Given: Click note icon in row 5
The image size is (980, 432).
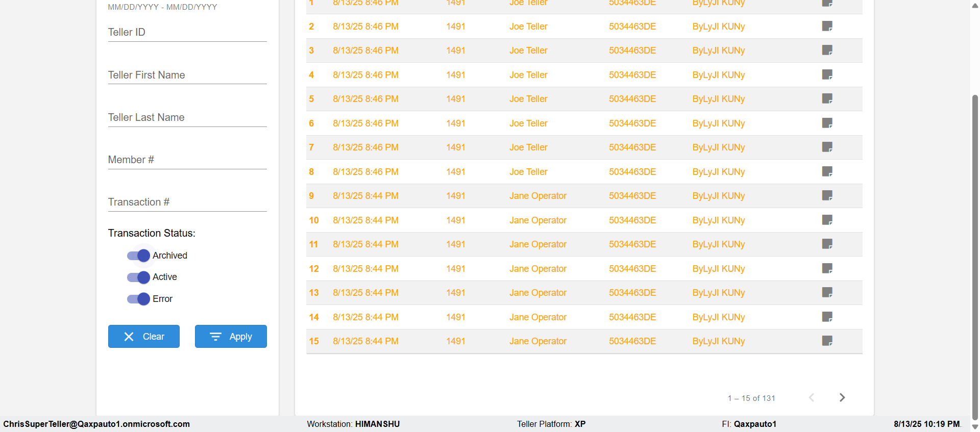Looking at the screenshot, I should pyautogui.click(x=827, y=98).
